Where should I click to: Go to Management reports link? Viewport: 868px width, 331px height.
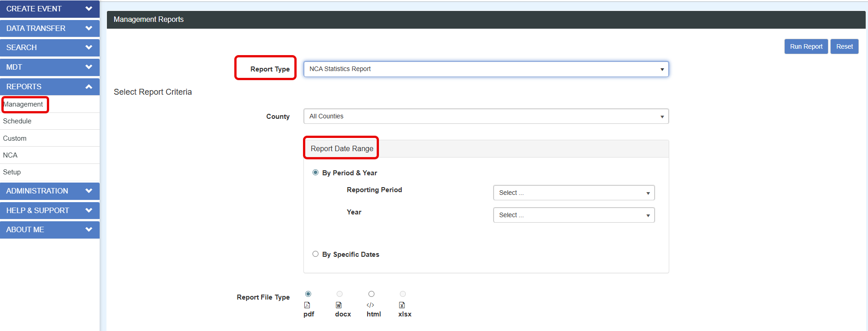(x=23, y=104)
